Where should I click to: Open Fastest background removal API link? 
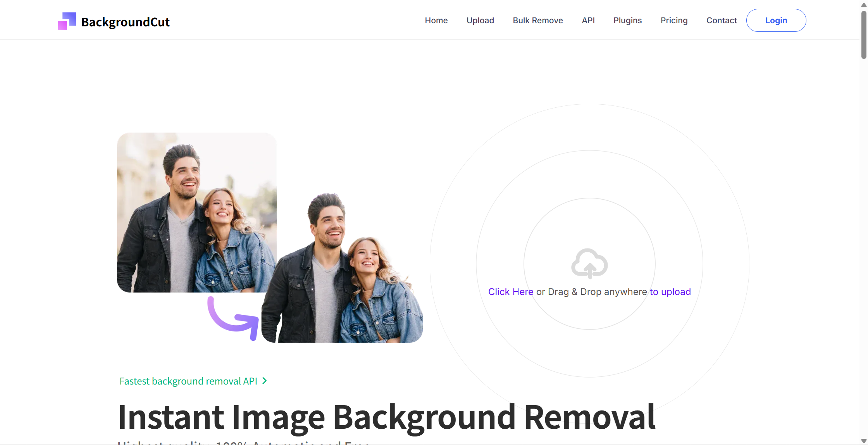(188, 381)
